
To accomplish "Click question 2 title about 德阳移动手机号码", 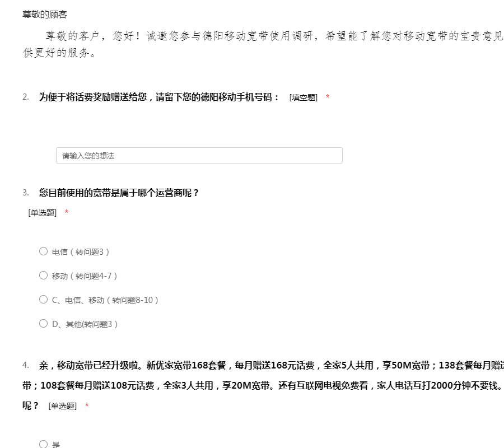I will point(159,97).
